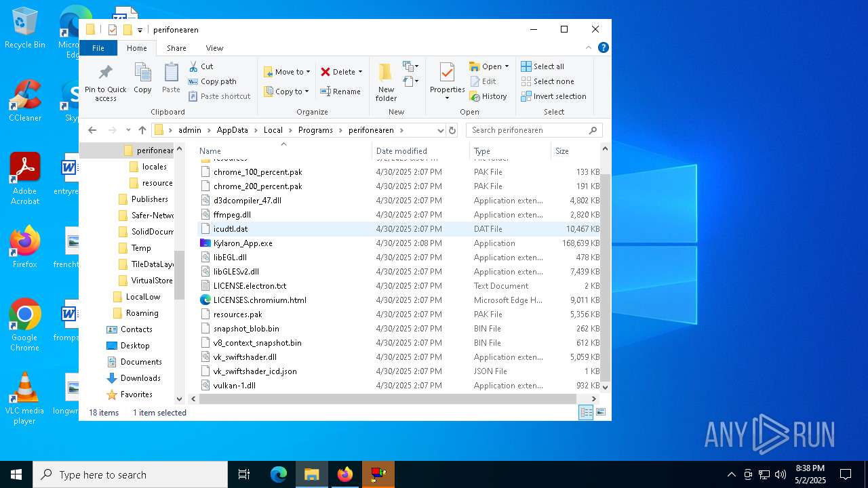868x488 pixels.
Task: Go back in folder navigation
Action: click(x=93, y=130)
